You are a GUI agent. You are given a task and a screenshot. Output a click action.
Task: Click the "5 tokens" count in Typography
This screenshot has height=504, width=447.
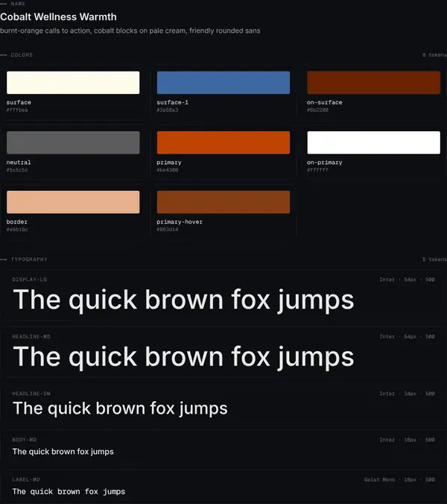click(434, 259)
